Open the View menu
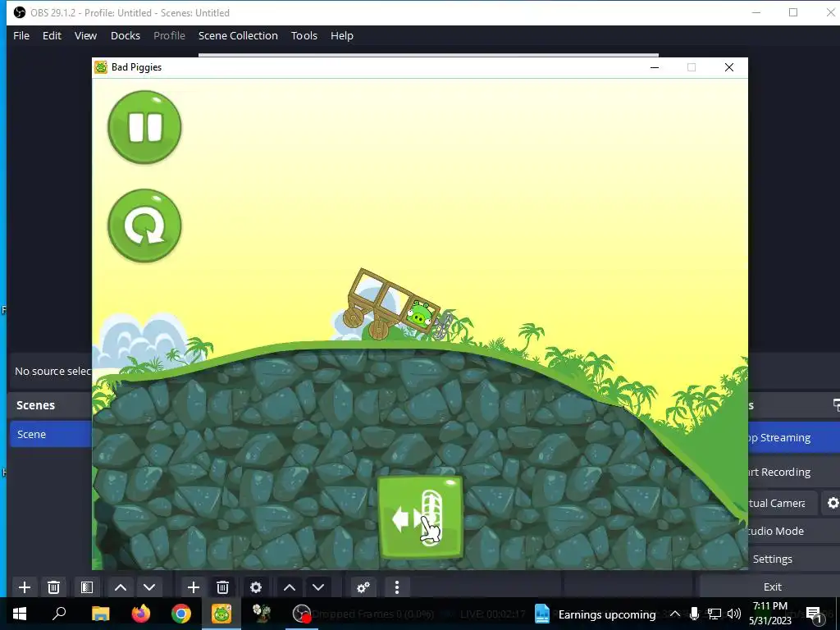The image size is (840, 630). [x=85, y=35]
